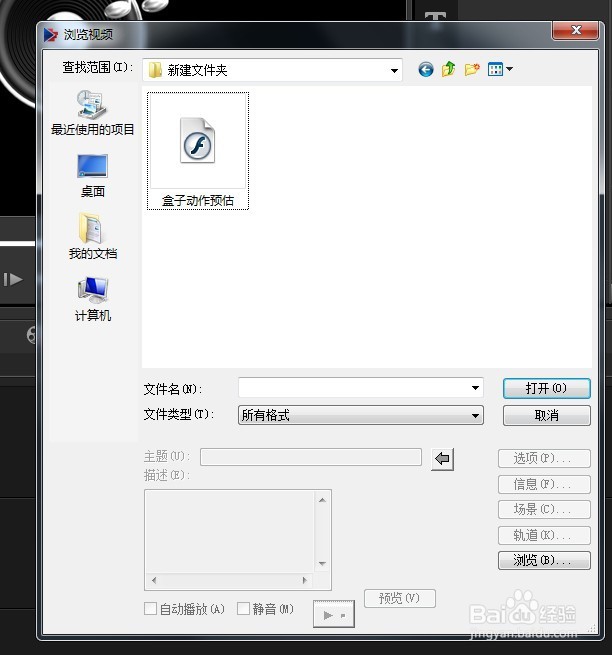The image size is (612, 655).
Task: Click the 取消 (Cancel) button
Action: (x=546, y=416)
